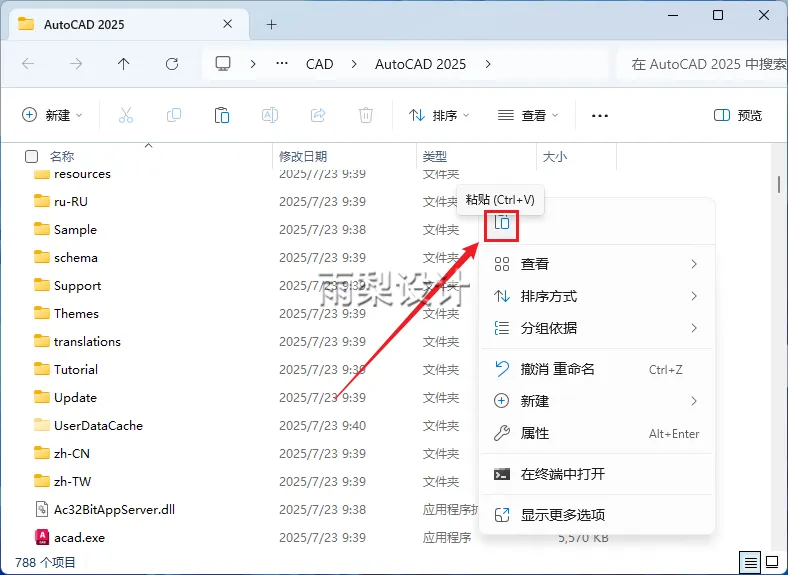788x575 pixels.
Task: Click the AutoCAD 2025 breadcrumb segment
Action: coord(421,64)
